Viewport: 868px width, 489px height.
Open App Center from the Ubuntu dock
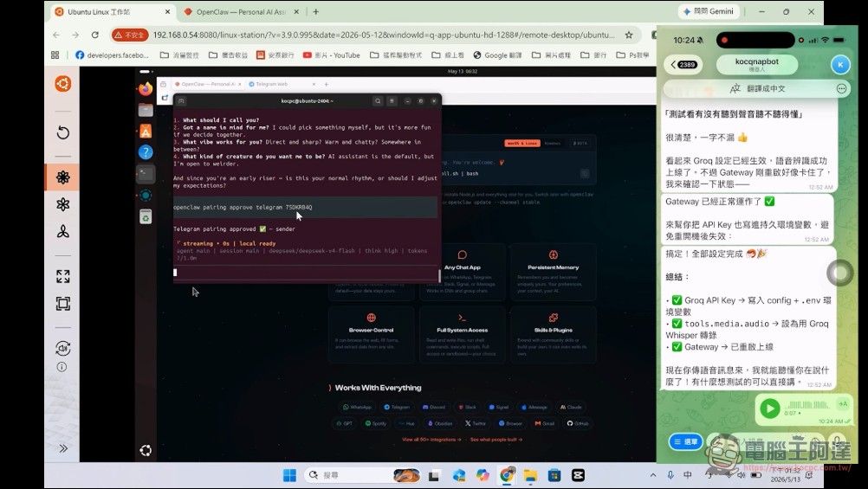tap(146, 131)
